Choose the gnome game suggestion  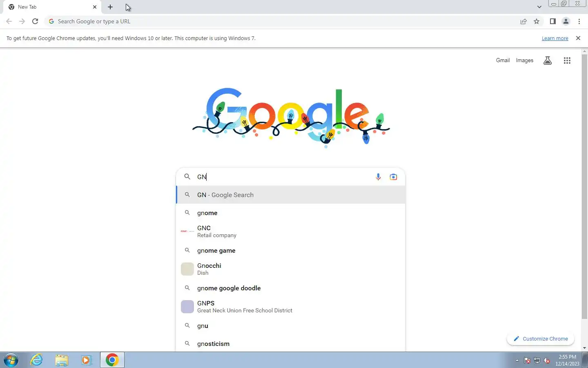coord(291,250)
